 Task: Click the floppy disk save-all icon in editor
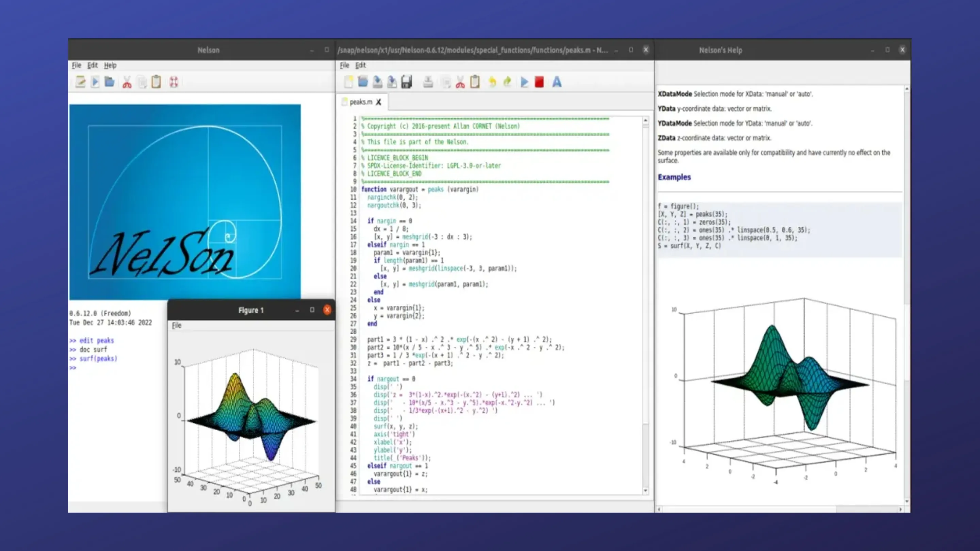[406, 82]
